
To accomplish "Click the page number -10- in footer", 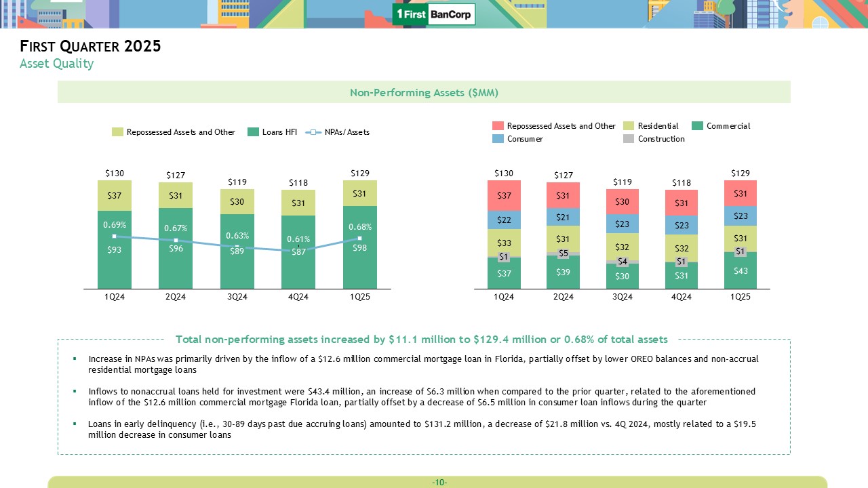I will coord(439,483).
